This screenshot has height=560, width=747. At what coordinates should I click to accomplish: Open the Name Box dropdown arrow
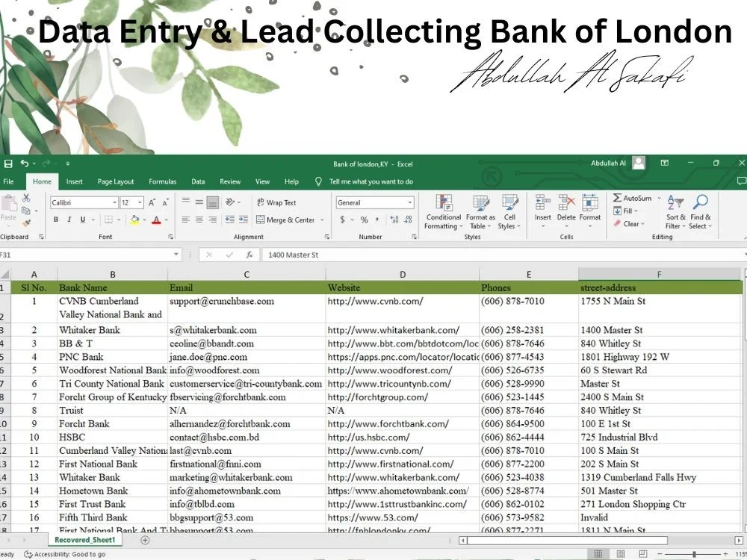(176, 255)
